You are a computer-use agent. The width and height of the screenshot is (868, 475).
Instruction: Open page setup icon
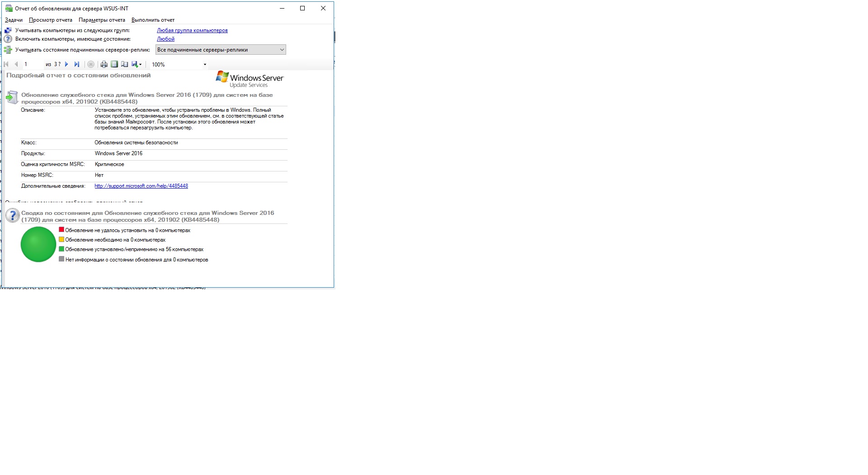[x=125, y=64]
